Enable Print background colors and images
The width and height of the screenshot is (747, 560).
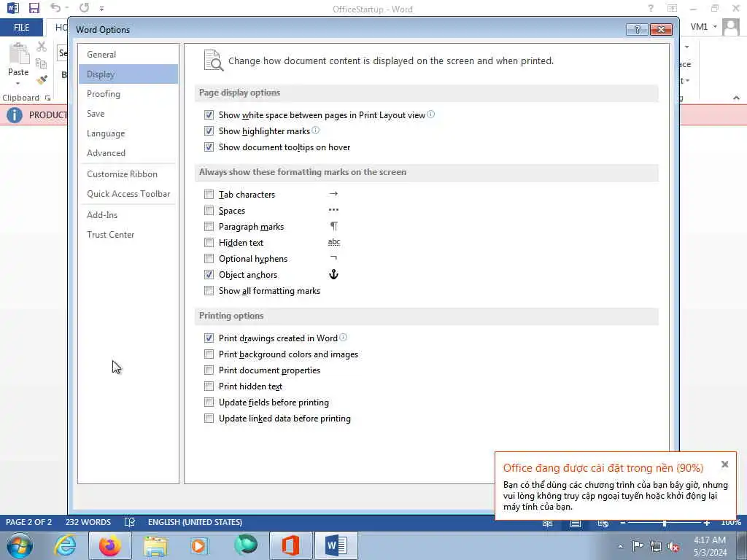(209, 354)
